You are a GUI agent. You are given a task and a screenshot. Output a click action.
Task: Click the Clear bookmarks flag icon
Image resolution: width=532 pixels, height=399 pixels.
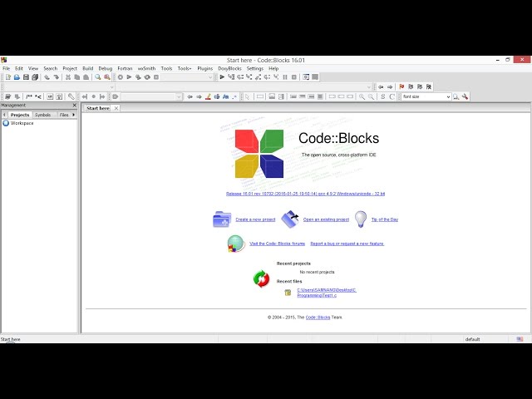(x=429, y=86)
